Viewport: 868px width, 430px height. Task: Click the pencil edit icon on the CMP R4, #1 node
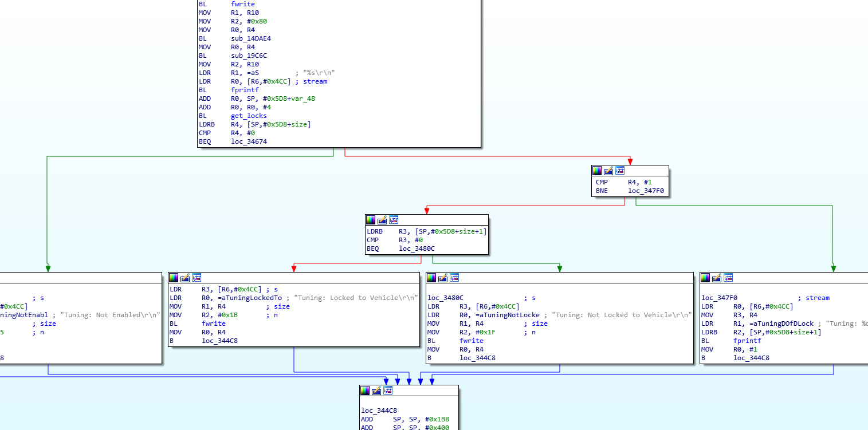pos(608,171)
